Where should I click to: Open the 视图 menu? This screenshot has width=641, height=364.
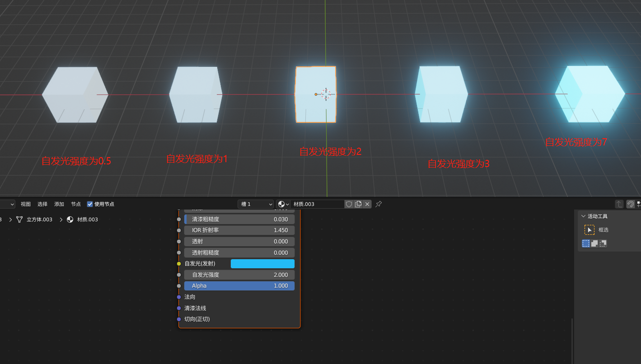pyautogui.click(x=26, y=204)
